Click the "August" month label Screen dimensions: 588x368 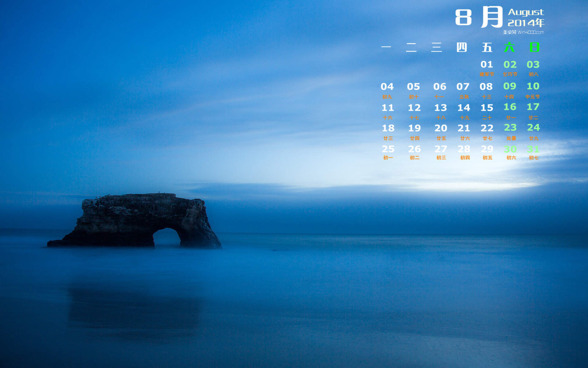(526, 12)
